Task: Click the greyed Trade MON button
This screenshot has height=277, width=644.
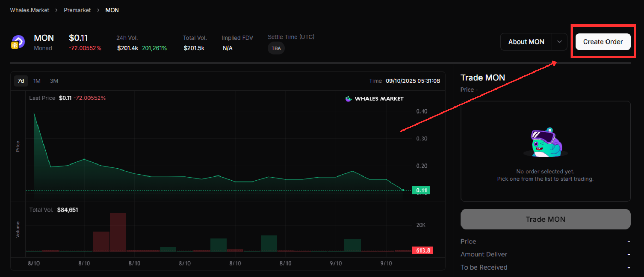Action: [545, 219]
